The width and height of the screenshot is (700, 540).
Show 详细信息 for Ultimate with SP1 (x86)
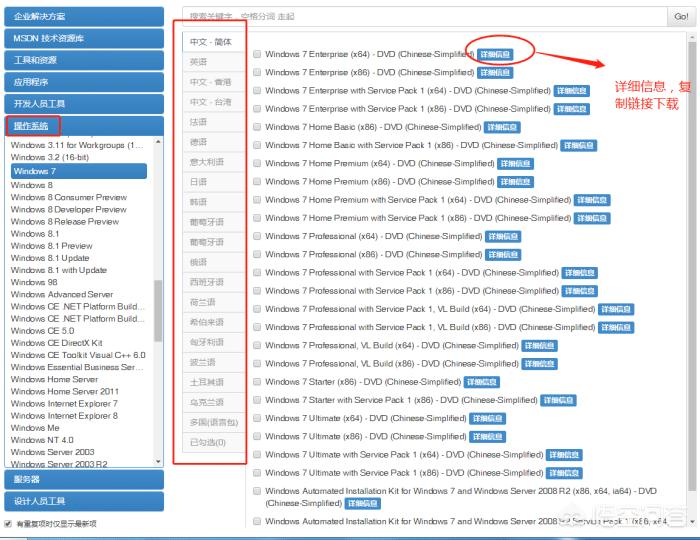pyautogui.click(x=564, y=473)
